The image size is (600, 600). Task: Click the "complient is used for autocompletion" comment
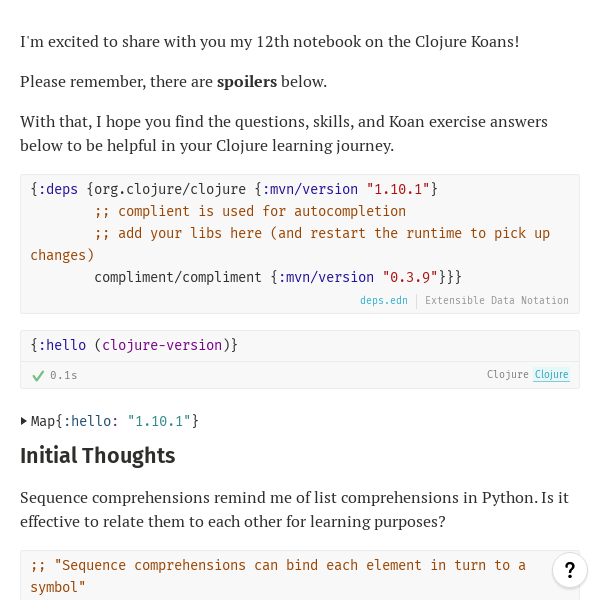pos(250,211)
